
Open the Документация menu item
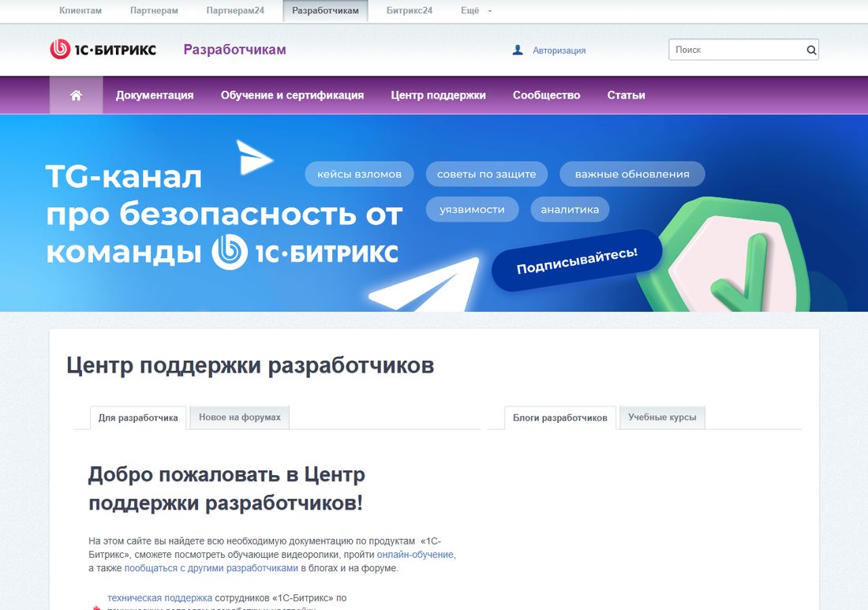[155, 95]
